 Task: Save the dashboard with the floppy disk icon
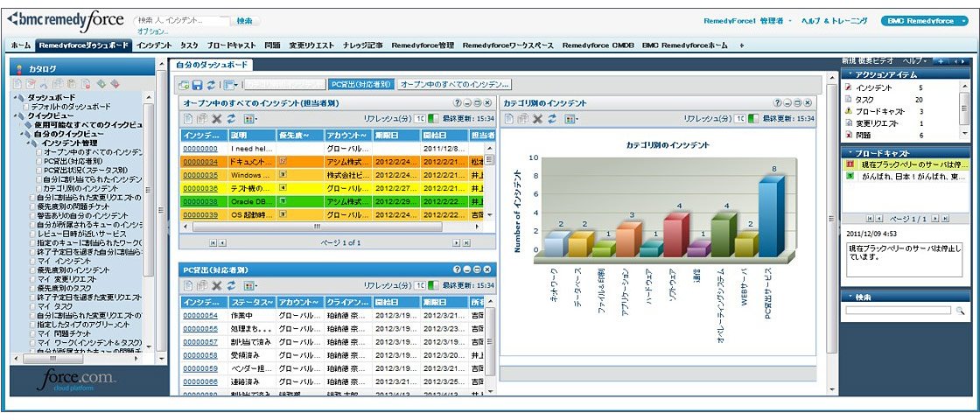[197, 84]
